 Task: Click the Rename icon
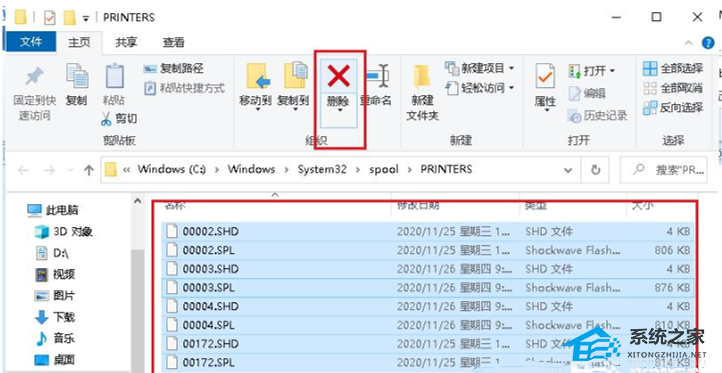click(378, 76)
